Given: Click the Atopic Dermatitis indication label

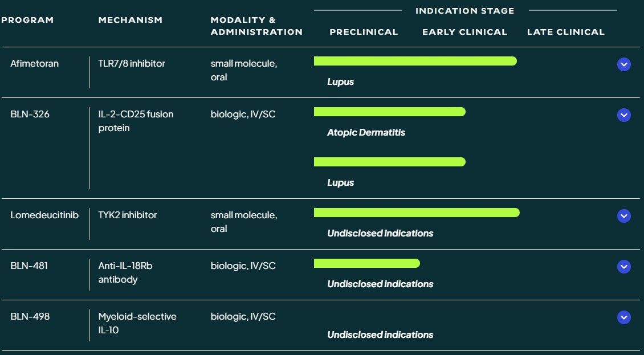Looking at the screenshot, I should (366, 132).
